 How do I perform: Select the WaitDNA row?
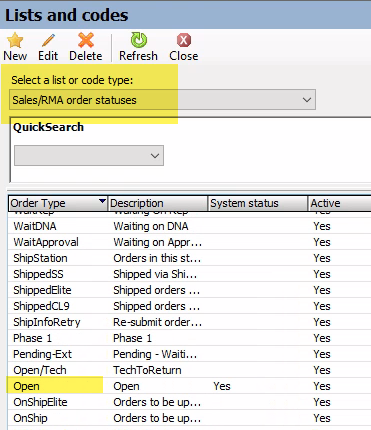coord(189,226)
